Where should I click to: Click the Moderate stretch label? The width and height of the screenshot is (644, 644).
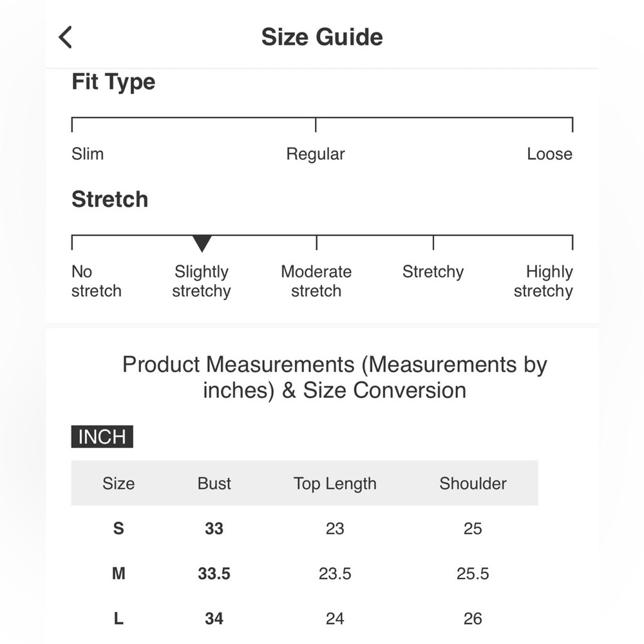click(316, 281)
